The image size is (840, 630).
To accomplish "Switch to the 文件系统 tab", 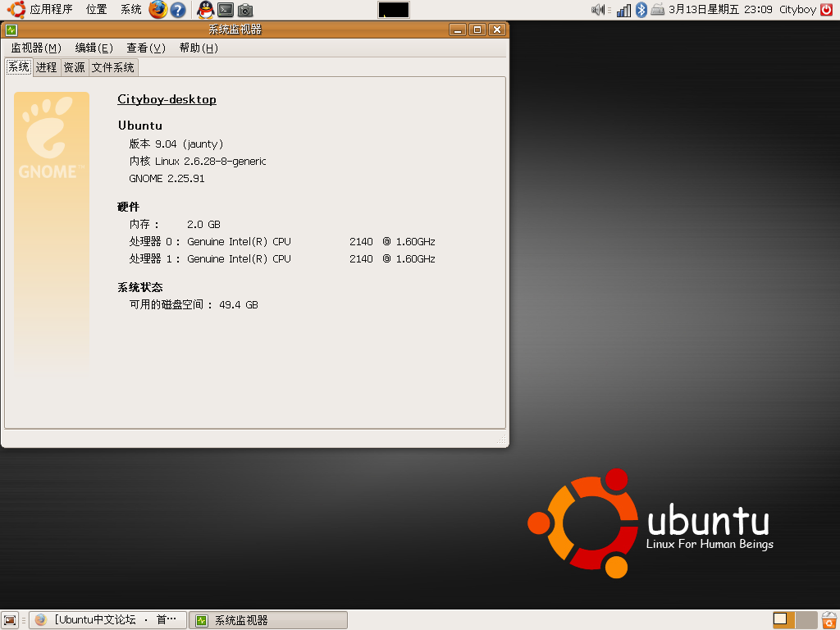I will pyautogui.click(x=112, y=67).
